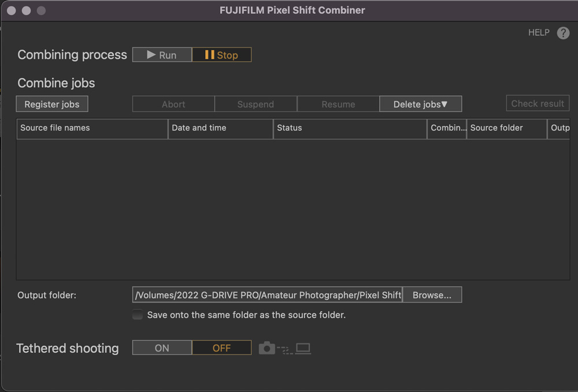This screenshot has height=392, width=578.
Task: Turn tethered shooting ON
Action: pyautogui.click(x=162, y=348)
